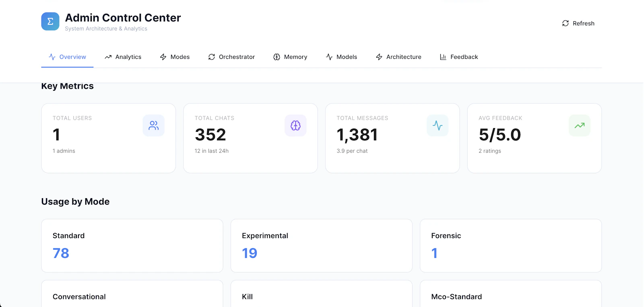The height and width of the screenshot is (307, 644).
Task: Click the Refresh circular arrows icon
Action: [x=566, y=23]
